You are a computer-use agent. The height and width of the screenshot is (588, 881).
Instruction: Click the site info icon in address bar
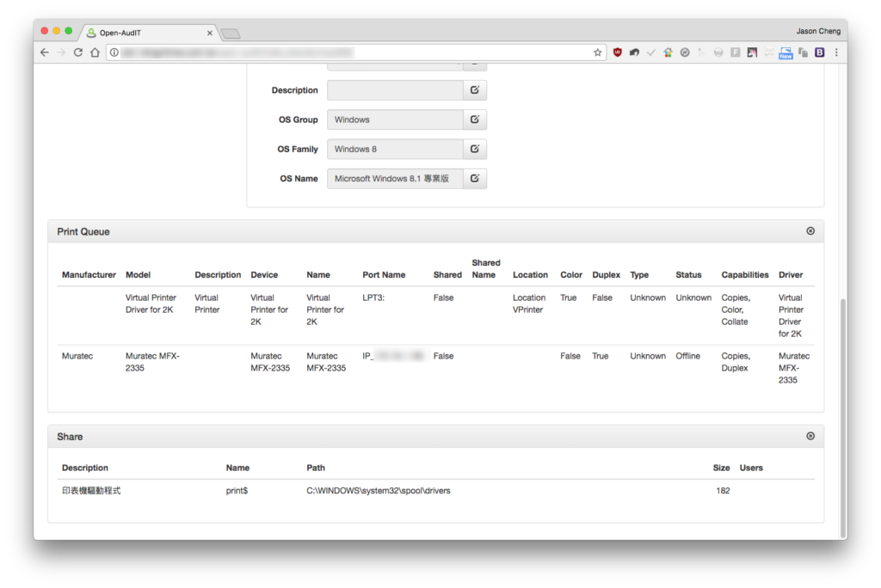(x=114, y=52)
